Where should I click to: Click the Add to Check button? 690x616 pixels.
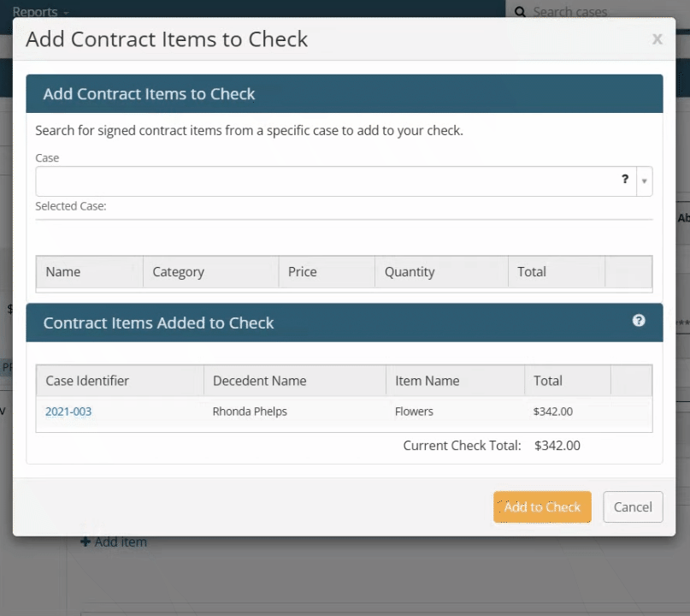(542, 506)
